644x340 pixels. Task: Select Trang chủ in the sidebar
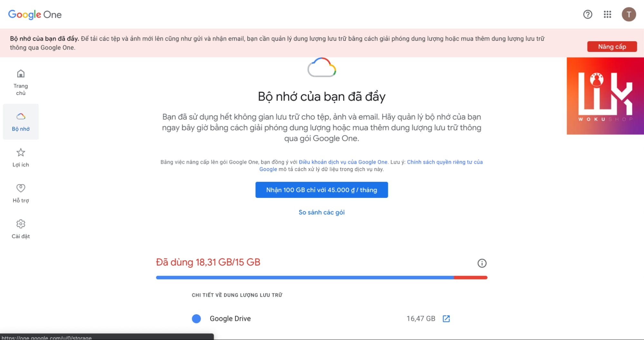(20, 82)
